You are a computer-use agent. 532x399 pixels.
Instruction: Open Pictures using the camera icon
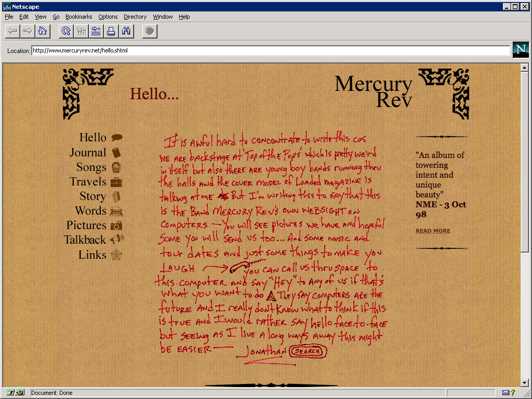pyautogui.click(x=115, y=225)
